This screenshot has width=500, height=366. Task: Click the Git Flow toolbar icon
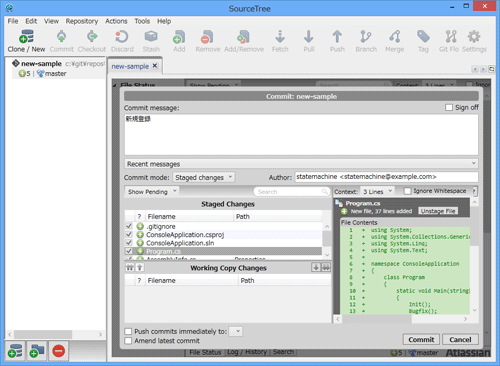(449, 41)
